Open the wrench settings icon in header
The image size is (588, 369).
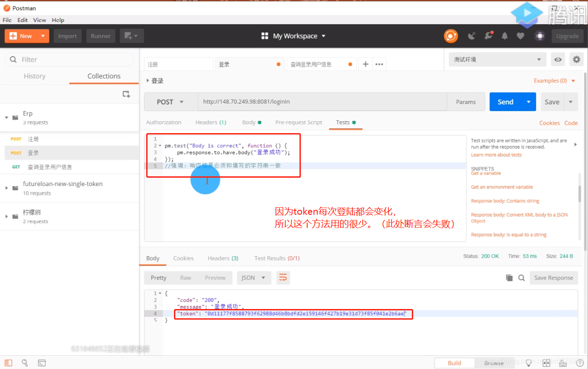click(488, 36)
